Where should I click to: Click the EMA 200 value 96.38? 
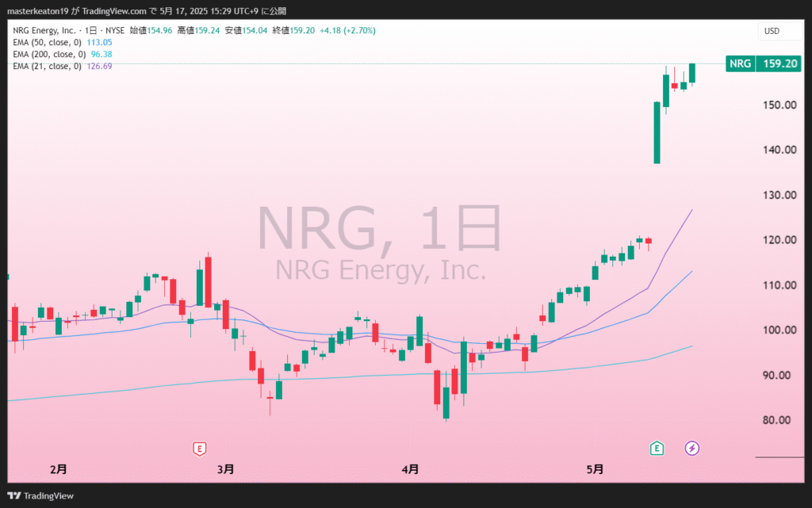(101, 55)
